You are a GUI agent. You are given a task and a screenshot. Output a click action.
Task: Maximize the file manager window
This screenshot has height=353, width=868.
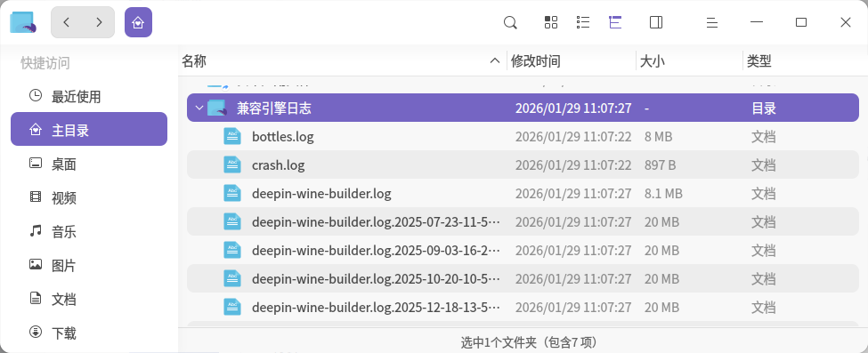tap(801, 22)
